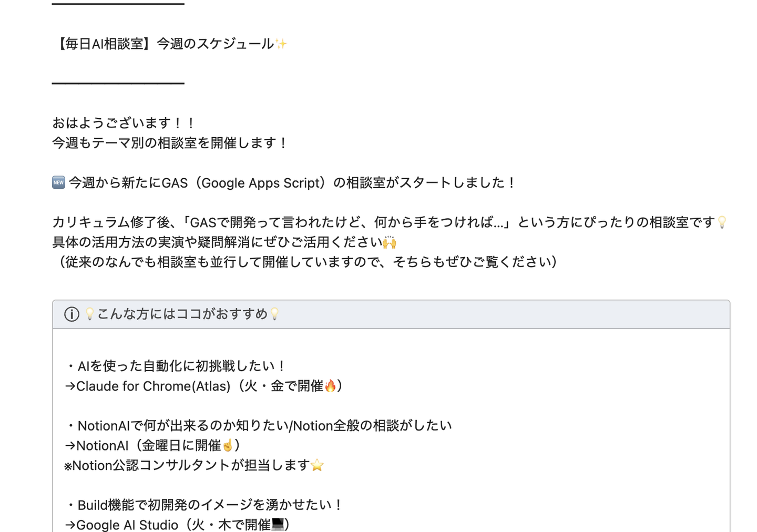Click the laptop emoji beside 火・木で開催

coord(278,525)
